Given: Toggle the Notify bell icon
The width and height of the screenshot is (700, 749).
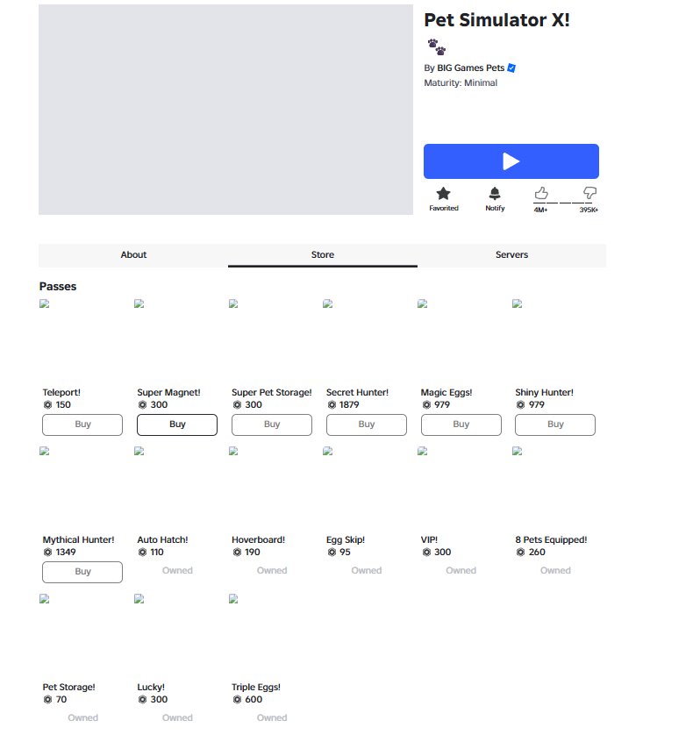Looking at the screenshot, I should point(495,193).
